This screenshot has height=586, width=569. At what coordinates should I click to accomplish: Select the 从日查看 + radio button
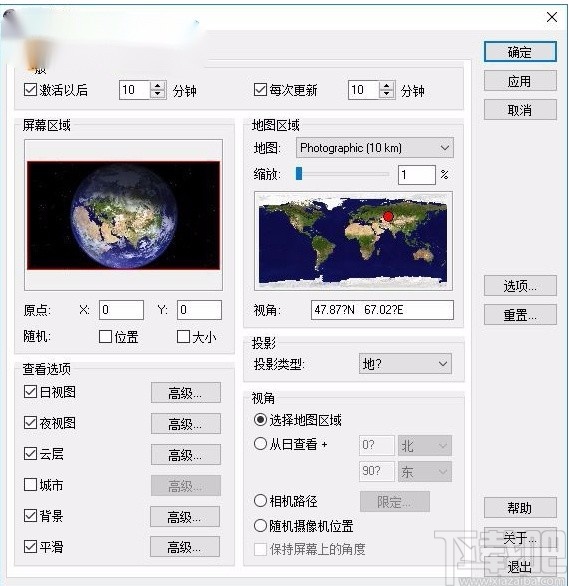260,444
